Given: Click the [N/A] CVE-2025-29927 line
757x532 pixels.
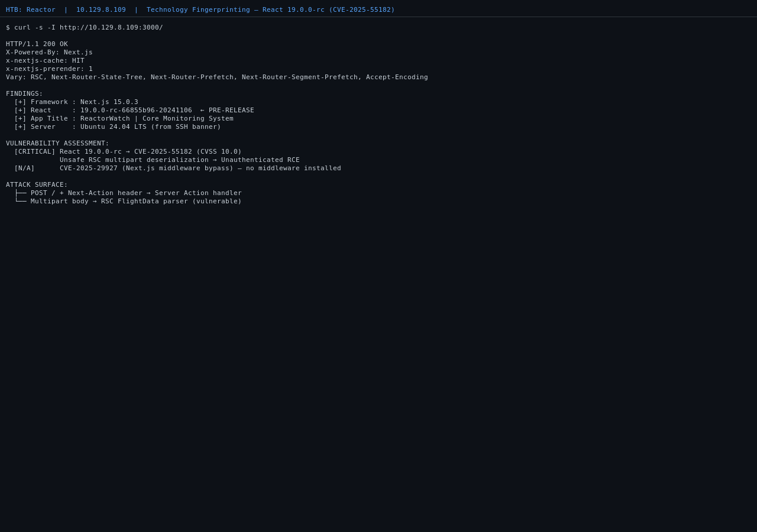Looking at the screenshot, I should [177, 168].
